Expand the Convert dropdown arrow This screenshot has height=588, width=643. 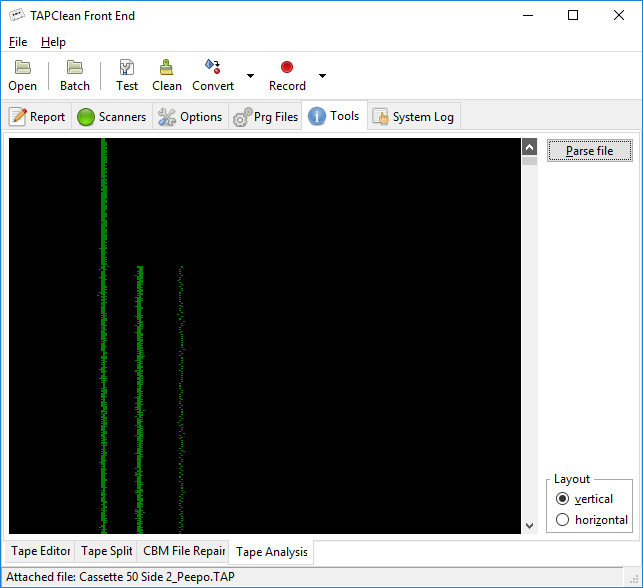[x=250, y=76]
